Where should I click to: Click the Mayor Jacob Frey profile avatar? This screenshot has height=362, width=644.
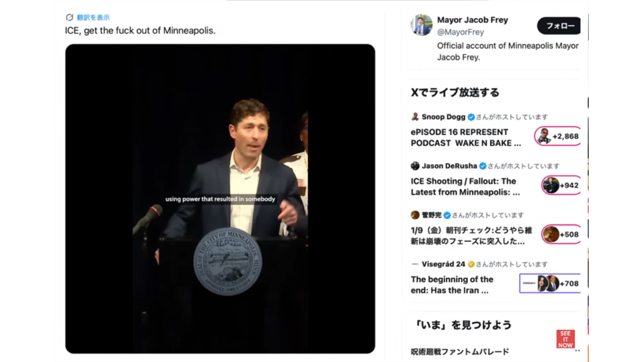421,25
